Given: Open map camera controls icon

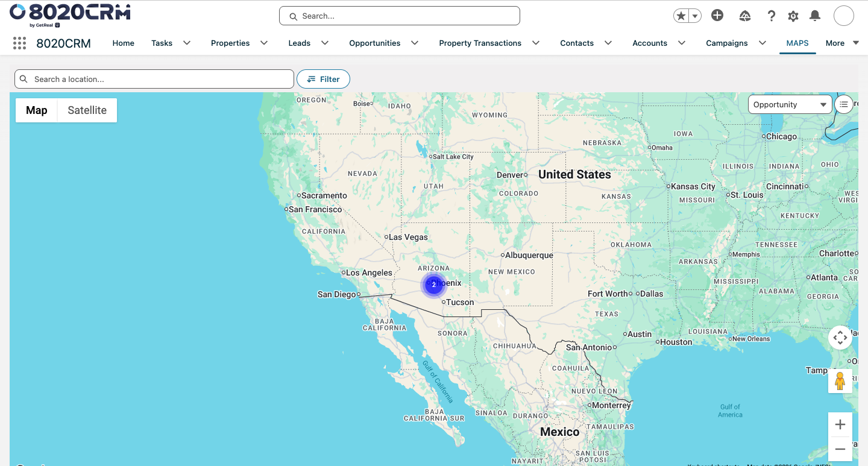Looking at the screenshot, I should point(840,338).
